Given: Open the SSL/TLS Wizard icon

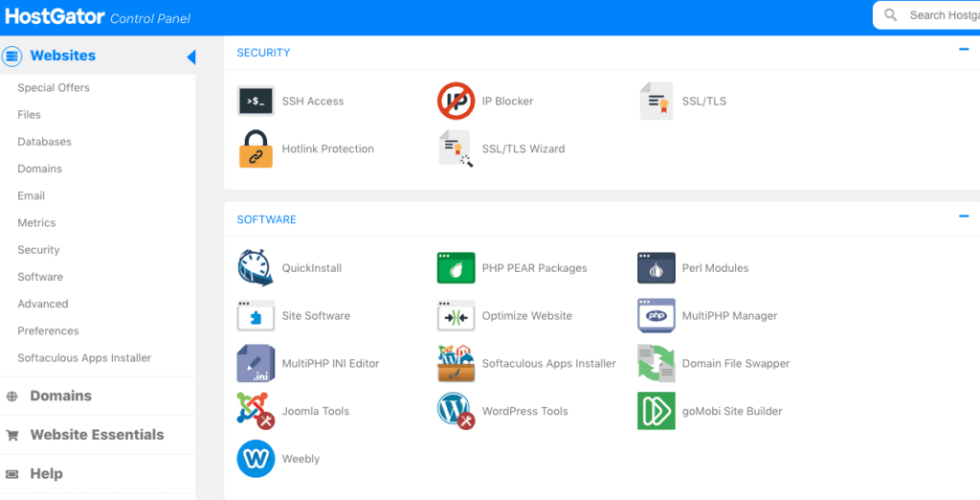Looking at the screenshot, I should 456,148.
